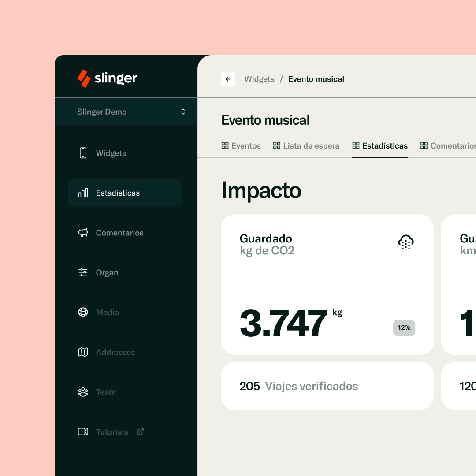Click the sliders icon next to Organ
This screenshot has height=476, width=476.
pyautogui.click(x=83, y=272)
